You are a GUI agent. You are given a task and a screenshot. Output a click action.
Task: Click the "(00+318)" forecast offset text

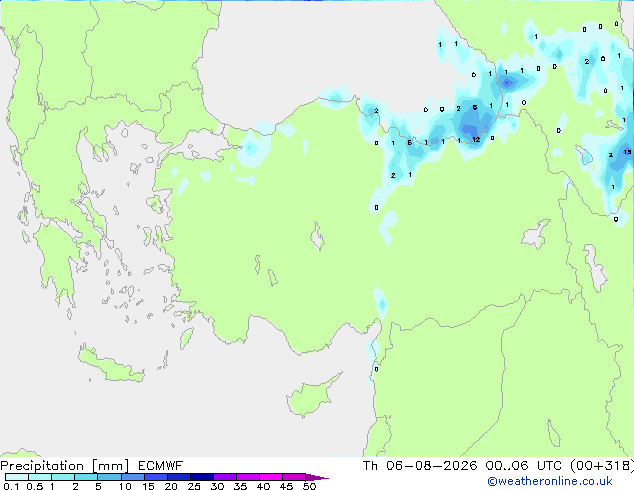[602, 466]
